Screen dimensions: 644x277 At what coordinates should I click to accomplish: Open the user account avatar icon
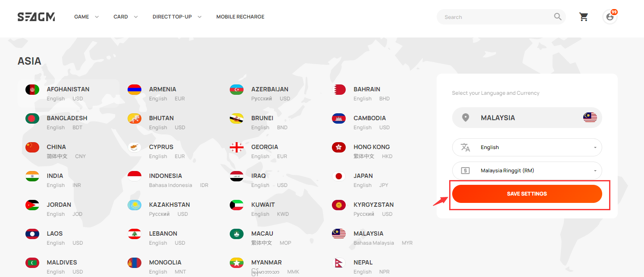[610, 17]
